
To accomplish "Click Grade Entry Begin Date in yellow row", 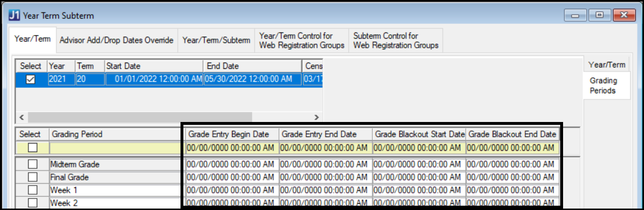I will [x=232, y=148].
